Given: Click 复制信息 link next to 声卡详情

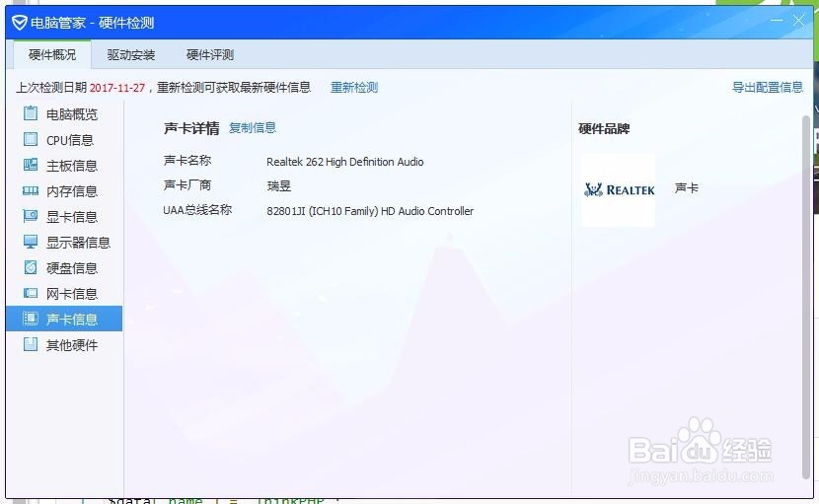Looking at the screenshot, I should [253, 127].
